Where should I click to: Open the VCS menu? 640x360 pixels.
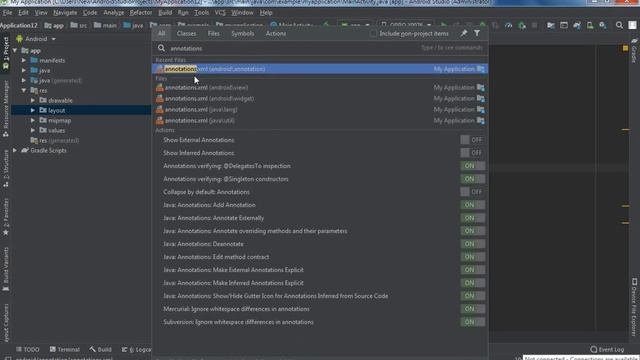(220, 13)
